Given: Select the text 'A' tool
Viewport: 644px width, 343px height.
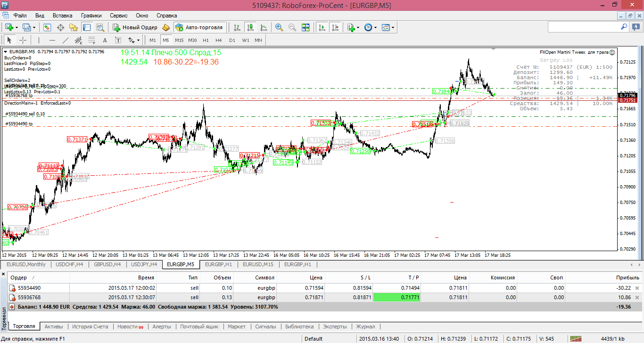Looking at the screenshot, I should 105,40.
